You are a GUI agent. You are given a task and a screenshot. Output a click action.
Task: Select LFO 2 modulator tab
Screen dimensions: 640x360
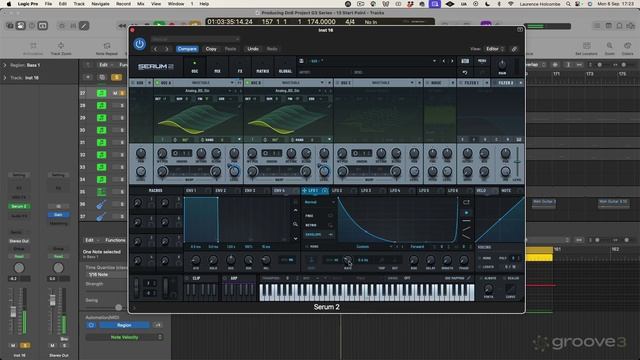[x=337, y=191]
